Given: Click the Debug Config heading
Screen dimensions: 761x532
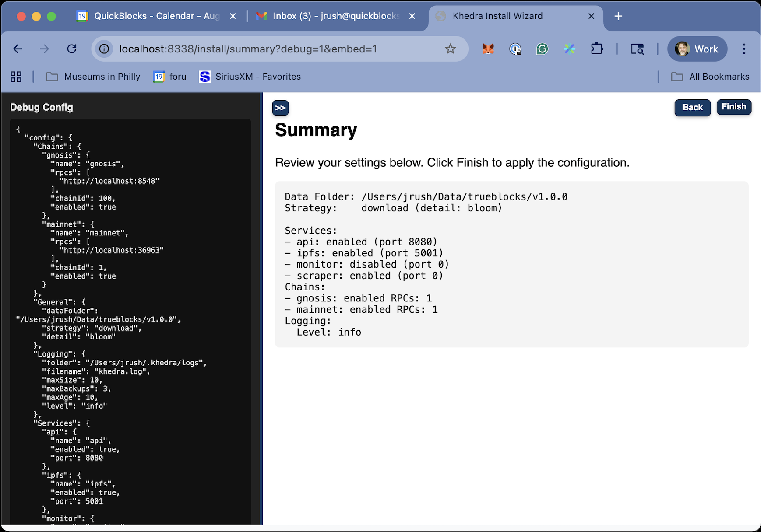Looking at the screenshot, I should click(42, 107).
